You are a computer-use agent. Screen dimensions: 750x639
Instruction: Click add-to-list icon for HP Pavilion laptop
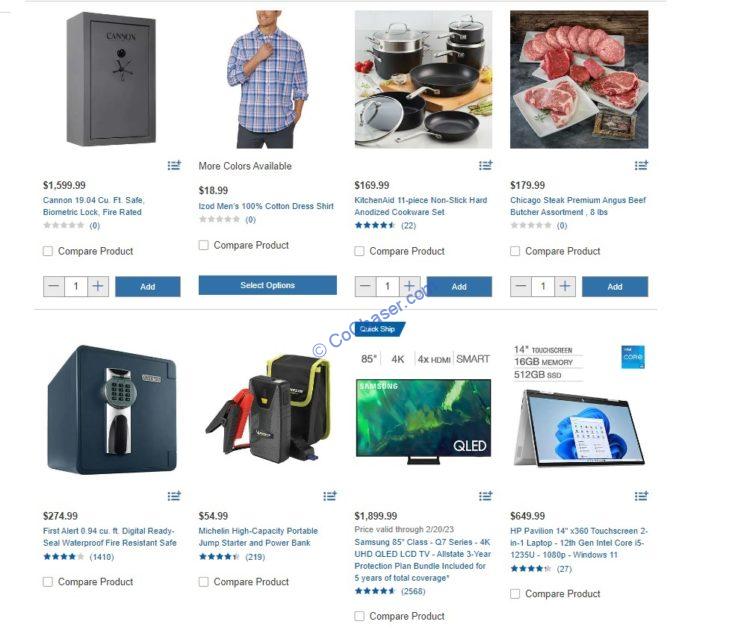click(x=641, y=496)
